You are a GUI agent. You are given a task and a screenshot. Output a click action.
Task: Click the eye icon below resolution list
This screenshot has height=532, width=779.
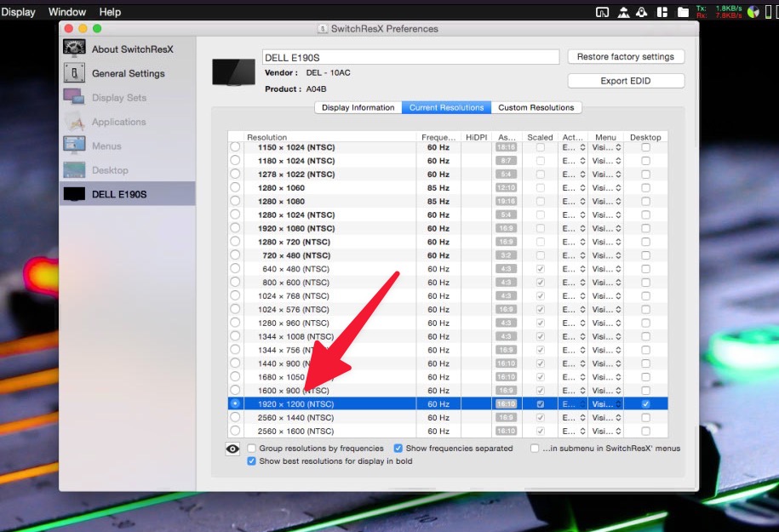[232, 449]
